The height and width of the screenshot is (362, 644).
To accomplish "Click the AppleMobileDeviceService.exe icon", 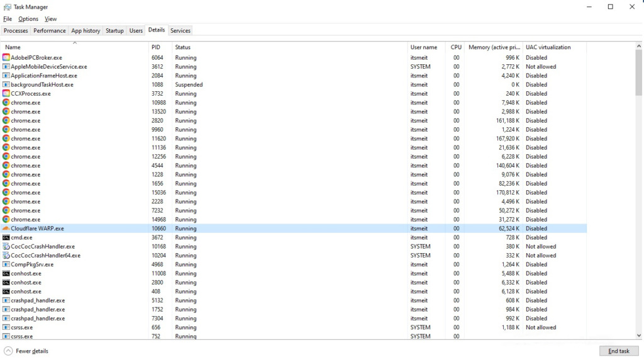I will 6,66.
